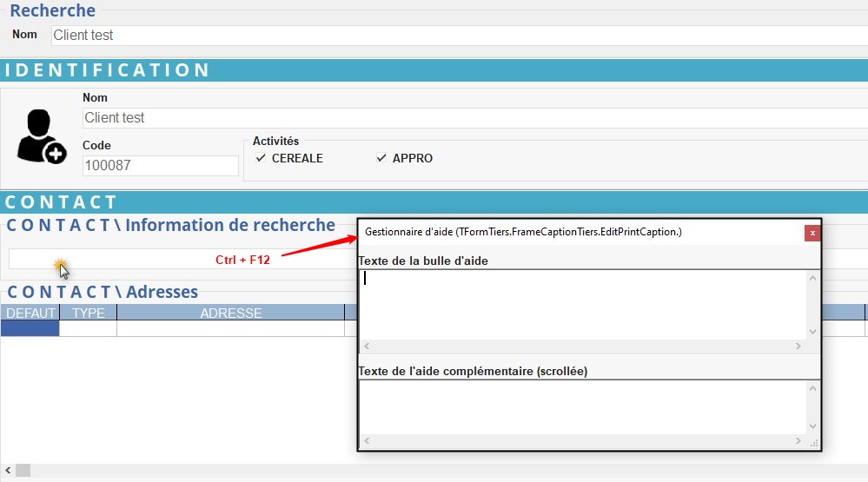
Task: Click right arrow in bulle d'aide text box
Action: pos(798,347)
